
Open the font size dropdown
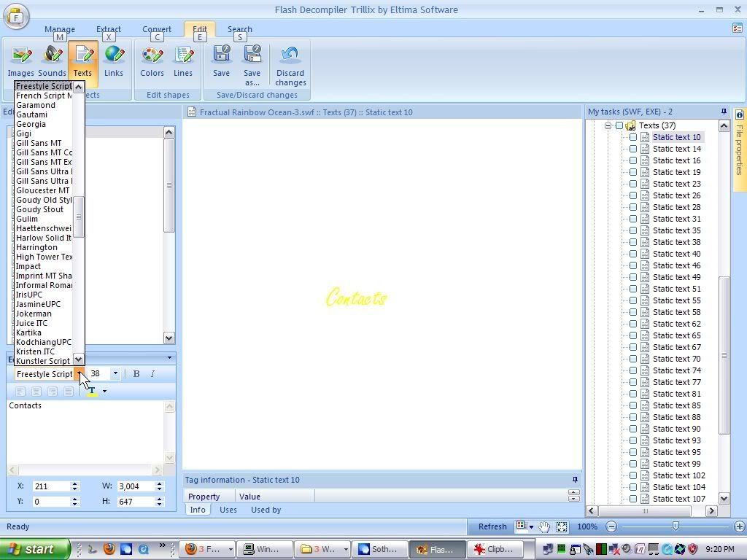pyautogui.click(x=115, y=374)
